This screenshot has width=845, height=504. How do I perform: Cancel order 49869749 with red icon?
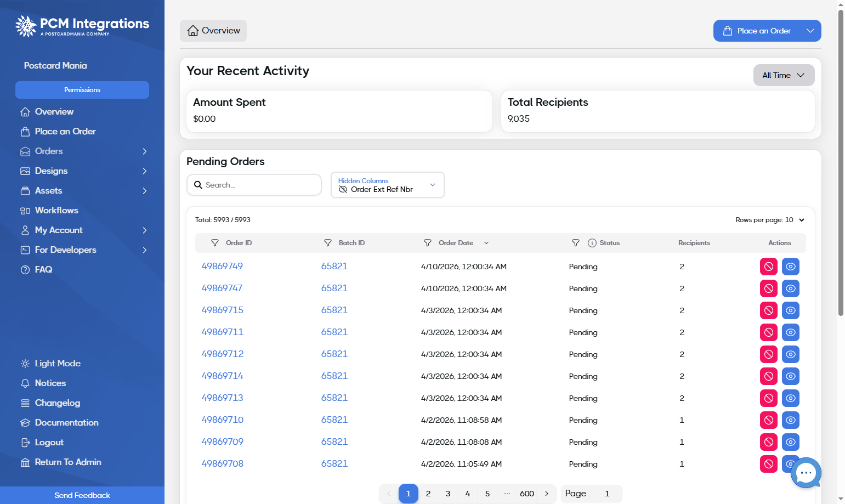click(x=769, y=267)
